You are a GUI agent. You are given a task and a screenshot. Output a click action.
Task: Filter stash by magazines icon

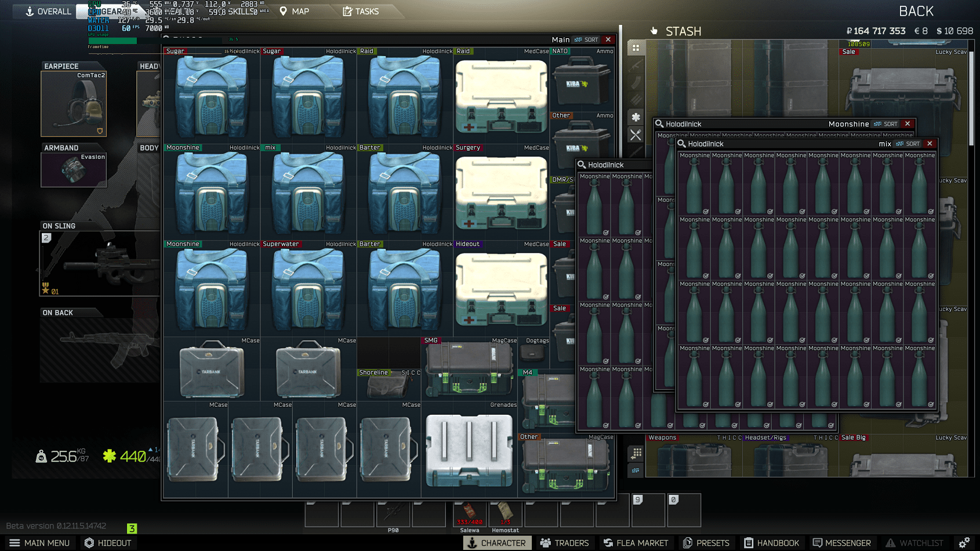click(x=636, y=83)
